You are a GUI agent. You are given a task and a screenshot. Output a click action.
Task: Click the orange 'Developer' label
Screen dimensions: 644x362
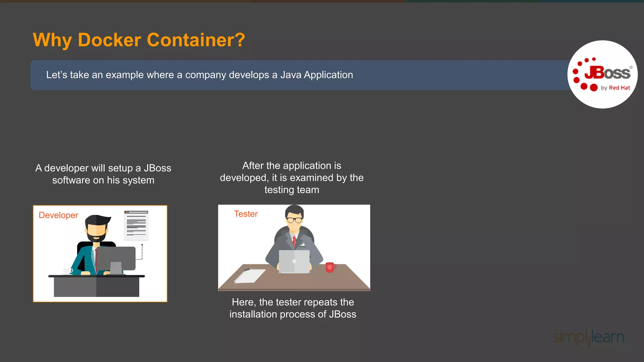click(x=58, y=215)
